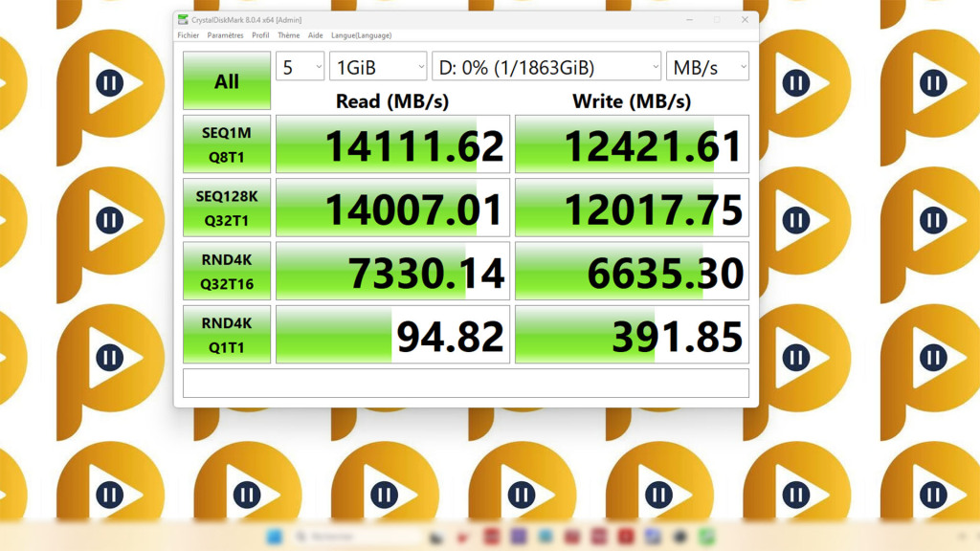Open the Aide menu

coord(315,35)
